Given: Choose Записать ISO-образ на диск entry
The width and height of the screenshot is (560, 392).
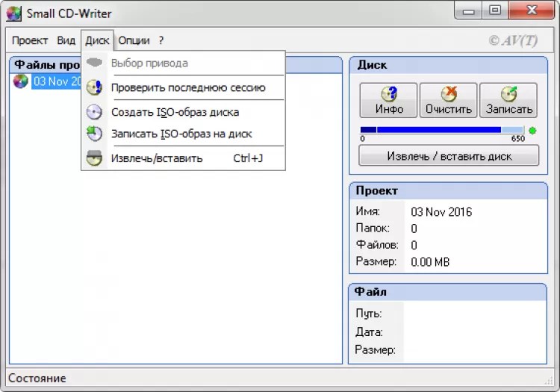Looking at the screenshot, I should (x=183, y=134).
